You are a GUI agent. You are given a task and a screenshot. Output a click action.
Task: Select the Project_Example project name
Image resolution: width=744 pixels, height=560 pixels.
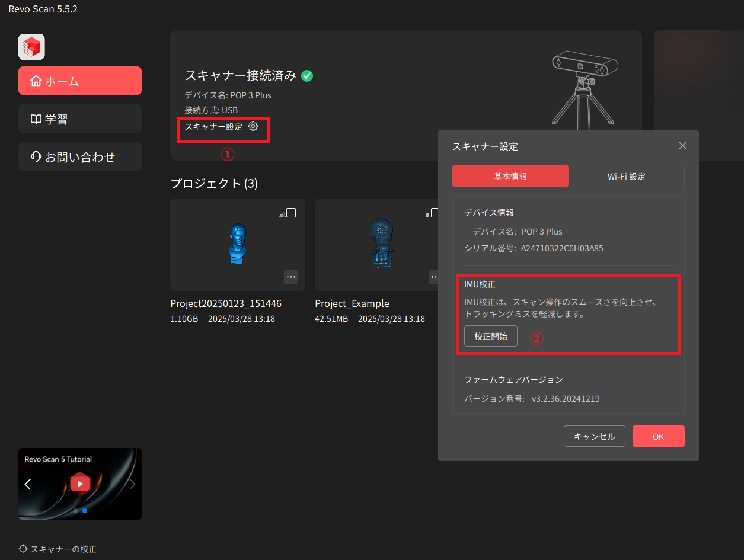tap(352, 303)
